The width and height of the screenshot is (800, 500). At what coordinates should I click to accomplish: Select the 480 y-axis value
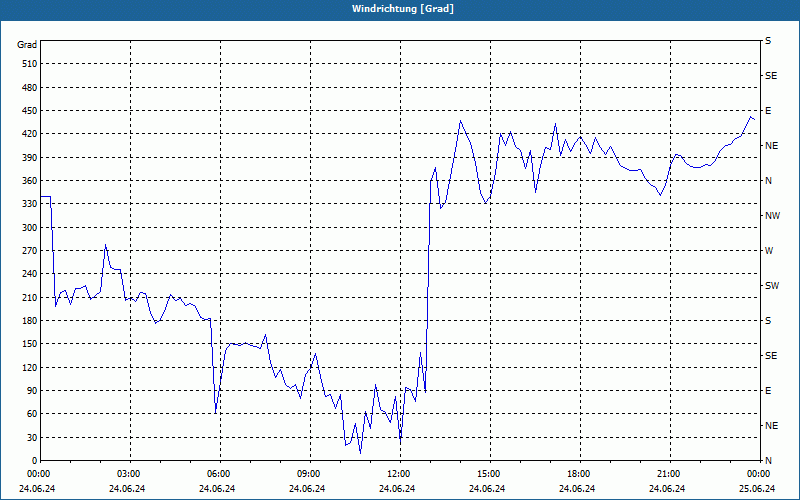(x=30, y=87)
